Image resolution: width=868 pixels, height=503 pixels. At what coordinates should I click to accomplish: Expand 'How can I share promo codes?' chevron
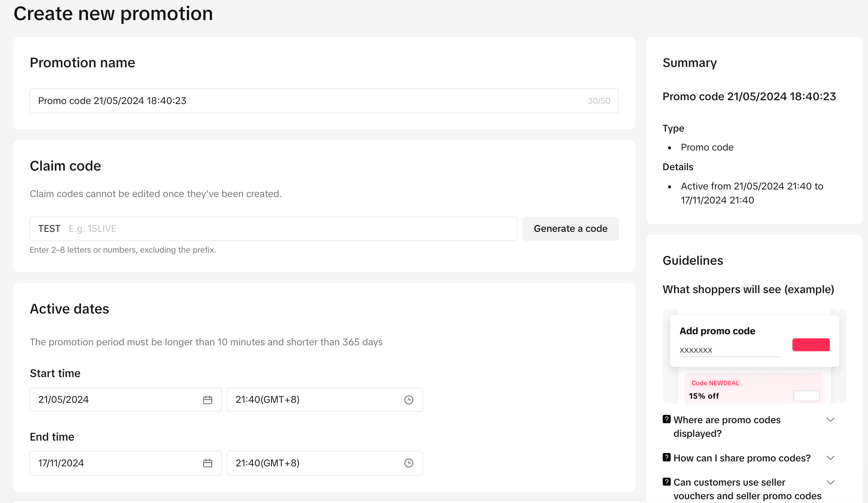tap(830, 458)
